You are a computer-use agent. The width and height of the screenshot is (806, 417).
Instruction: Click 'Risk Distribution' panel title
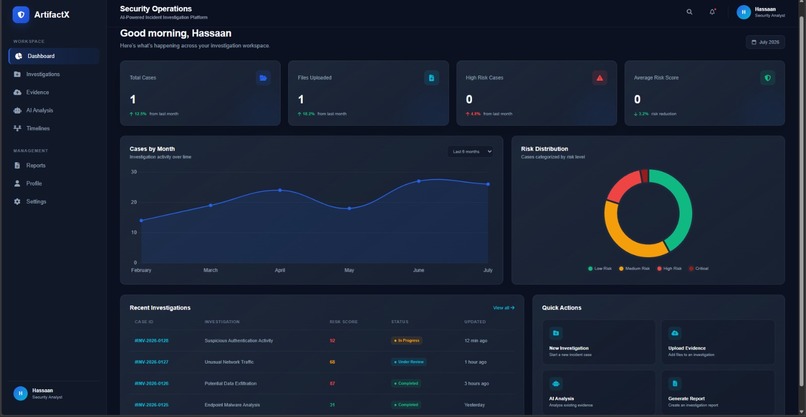pos(544,149)
